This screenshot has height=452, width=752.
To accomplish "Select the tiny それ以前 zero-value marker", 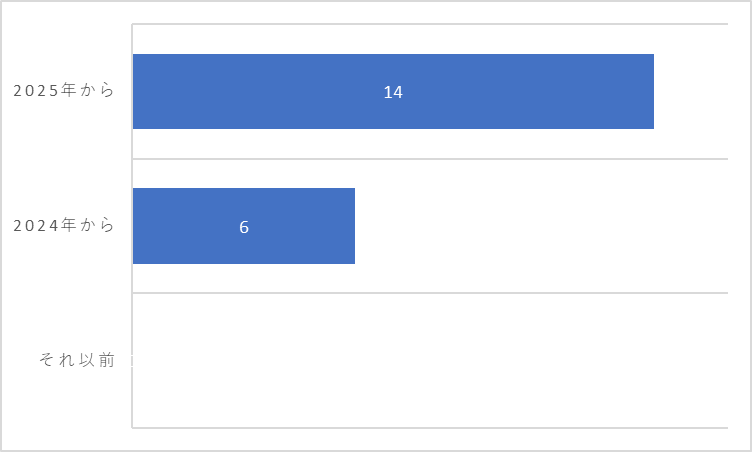I will click(132, 360).
